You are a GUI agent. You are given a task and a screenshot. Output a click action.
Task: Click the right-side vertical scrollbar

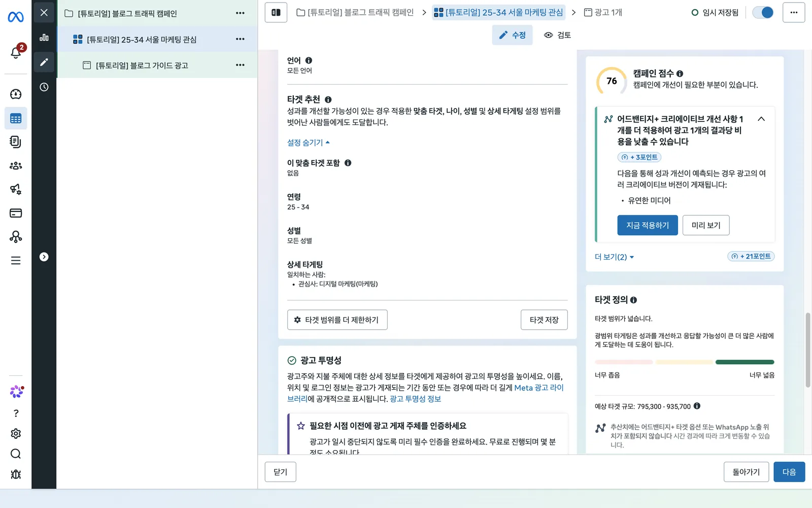point(808,351)
